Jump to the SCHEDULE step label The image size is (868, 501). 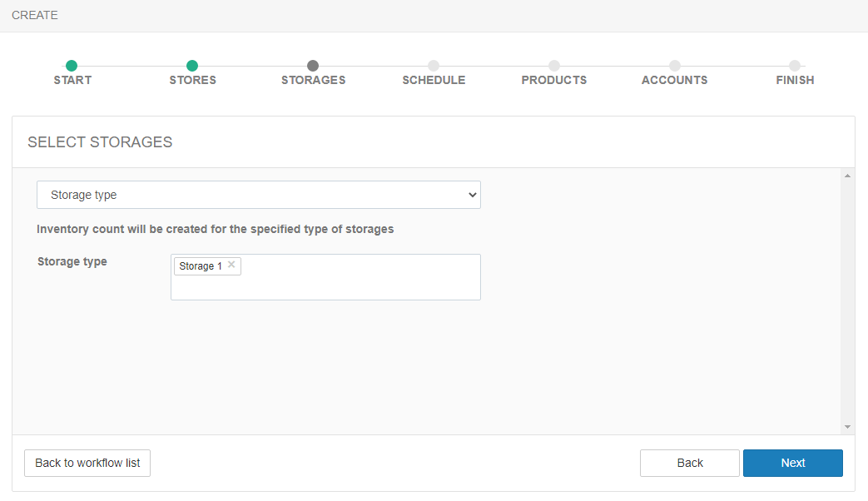click(434, 81)
